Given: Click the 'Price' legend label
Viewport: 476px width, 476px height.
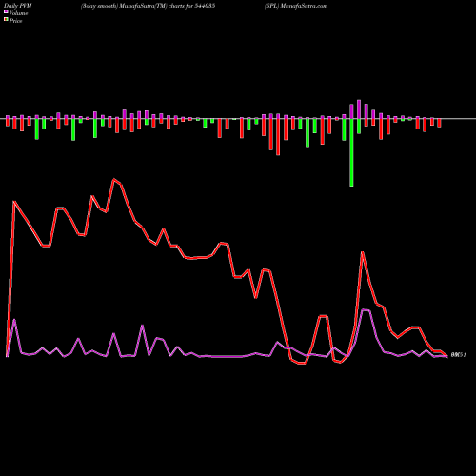Looking at the screenshot, I should pos(15,21).
